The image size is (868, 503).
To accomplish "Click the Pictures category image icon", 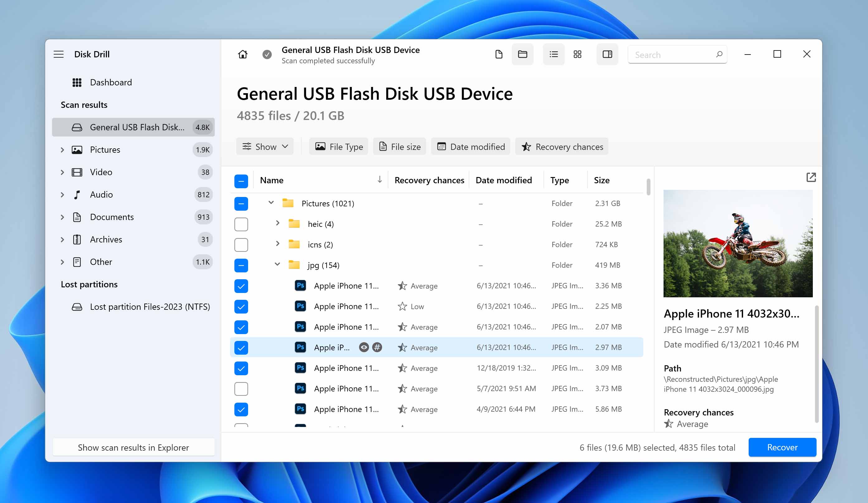I will pyautogui.click(x=77, y=150).
